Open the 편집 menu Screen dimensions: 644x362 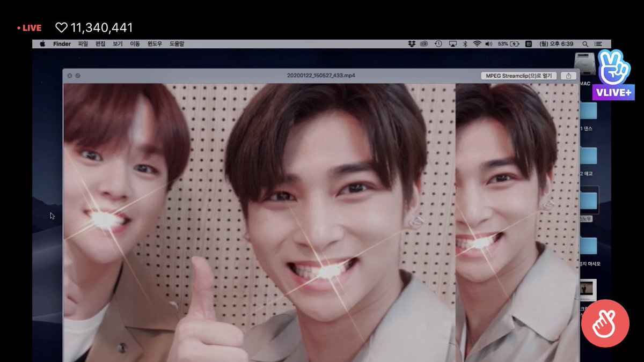tap(100, 44)
